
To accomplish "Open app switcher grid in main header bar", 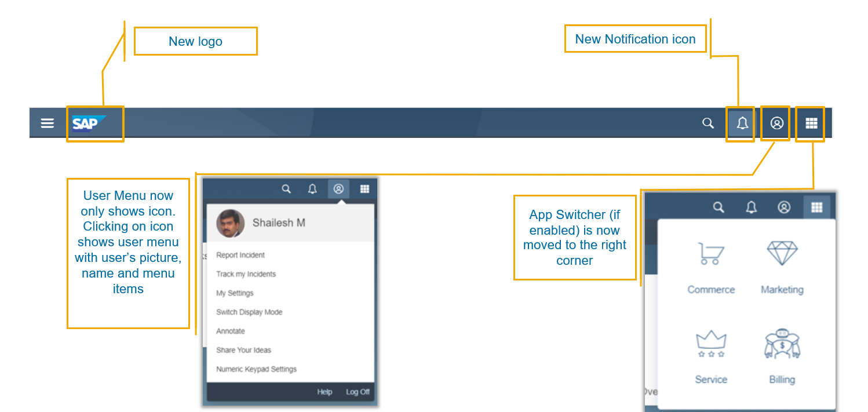I will (811, 123).
